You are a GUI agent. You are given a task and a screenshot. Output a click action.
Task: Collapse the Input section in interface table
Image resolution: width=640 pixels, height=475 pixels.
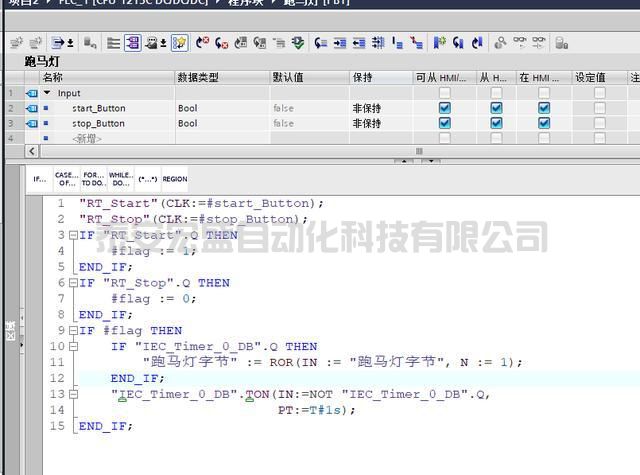[46, 93]
